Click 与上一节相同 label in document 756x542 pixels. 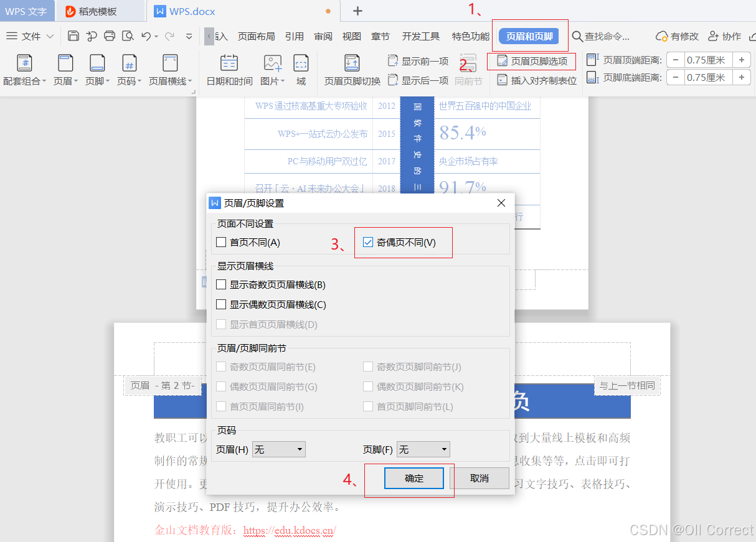coord(627,385)
